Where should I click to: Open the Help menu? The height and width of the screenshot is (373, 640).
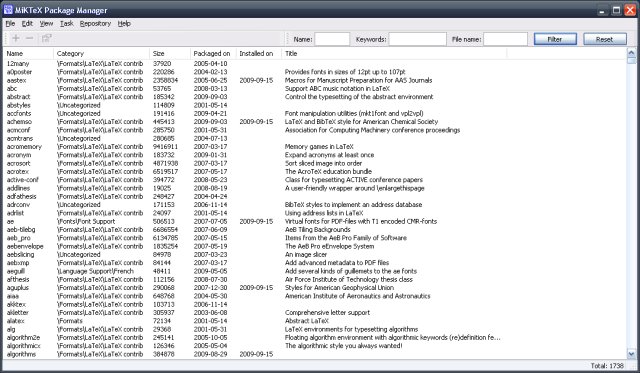[x=124, y=24]
